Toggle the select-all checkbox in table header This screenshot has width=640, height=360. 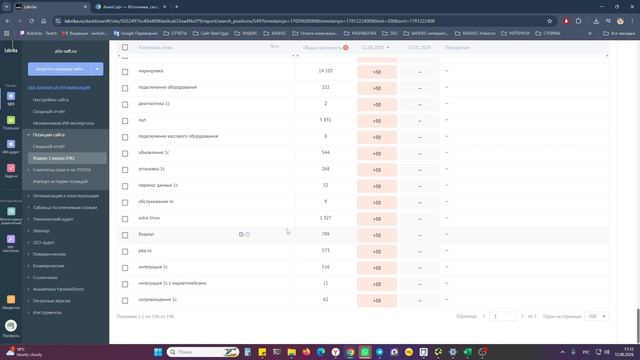pyautogui.click(x=125, y=47)
